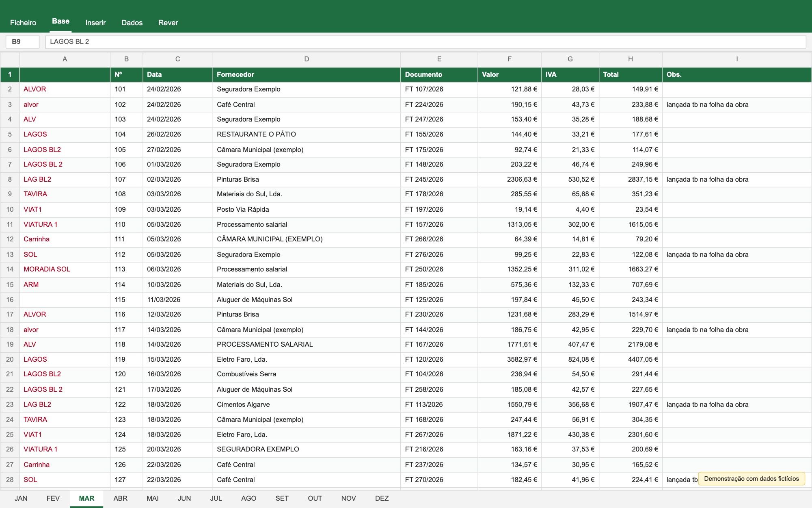Switch to the JUL sheet tab
This screenshot has width=812, height=508.
pos(216,498)
